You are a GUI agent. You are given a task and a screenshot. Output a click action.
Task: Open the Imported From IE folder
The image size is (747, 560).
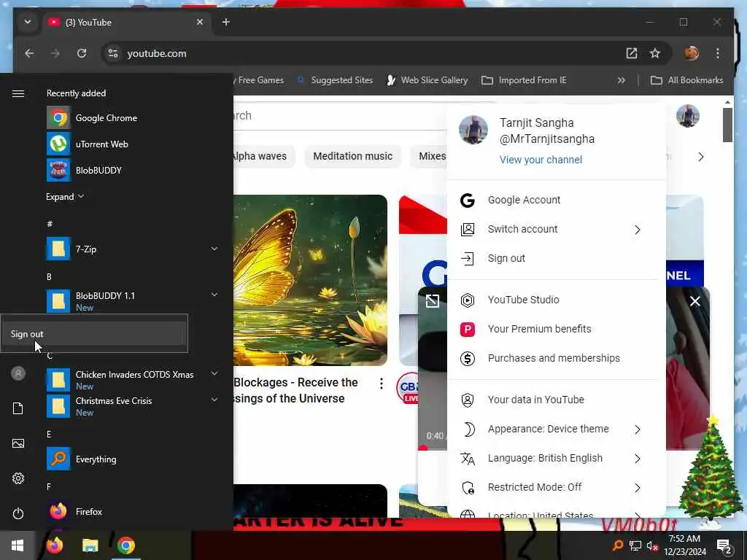(524, 80)
